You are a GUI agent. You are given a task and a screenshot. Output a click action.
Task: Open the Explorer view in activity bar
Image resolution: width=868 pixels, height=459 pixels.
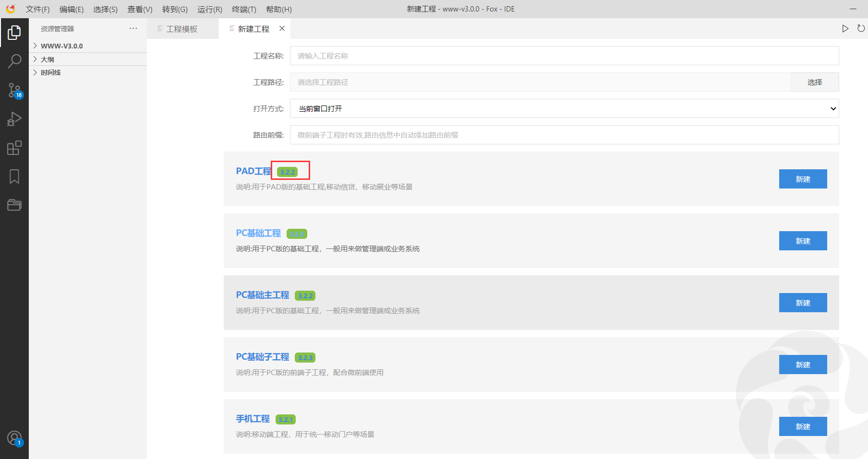[x=14, y=33]
